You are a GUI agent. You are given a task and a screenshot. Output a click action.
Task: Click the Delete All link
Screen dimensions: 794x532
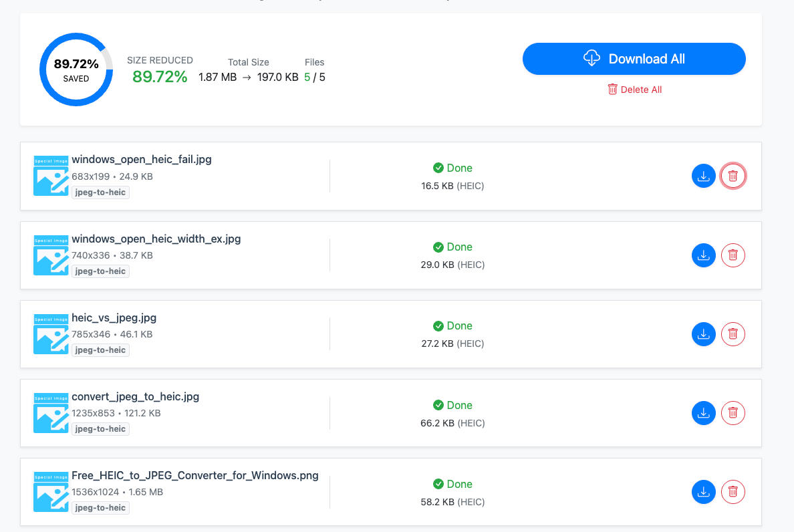634,90
